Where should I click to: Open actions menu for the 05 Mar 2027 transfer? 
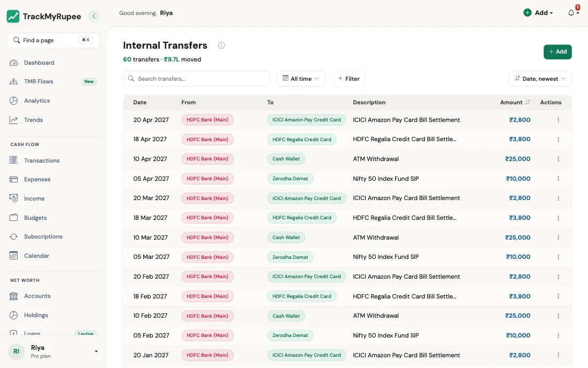(559, 257)
